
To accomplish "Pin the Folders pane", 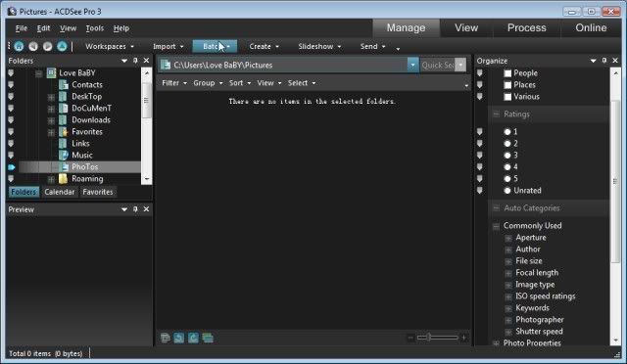I will 135,61.
